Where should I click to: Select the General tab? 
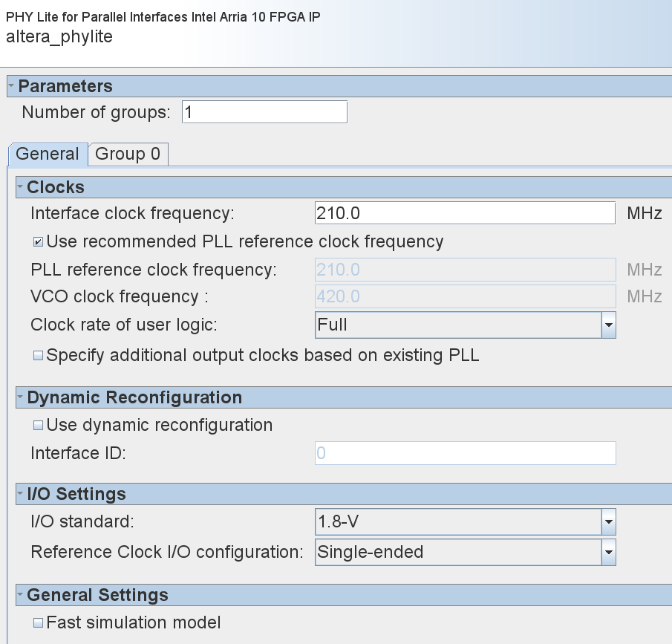[x=48, y=154]
